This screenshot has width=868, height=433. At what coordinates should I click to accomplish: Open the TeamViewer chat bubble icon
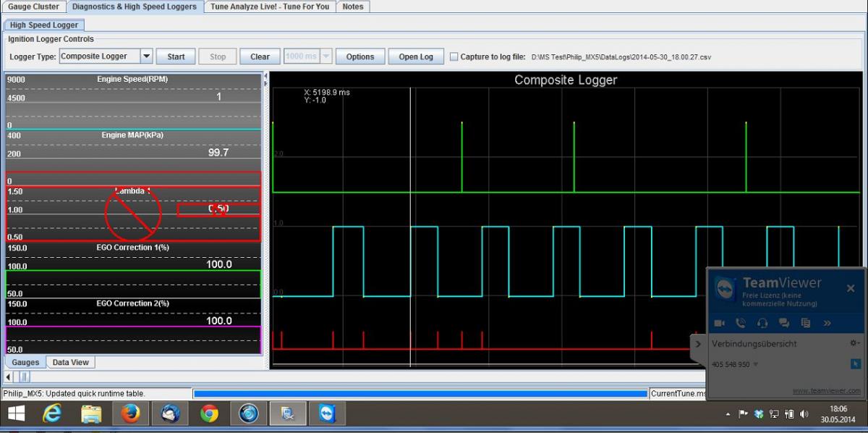783,323
